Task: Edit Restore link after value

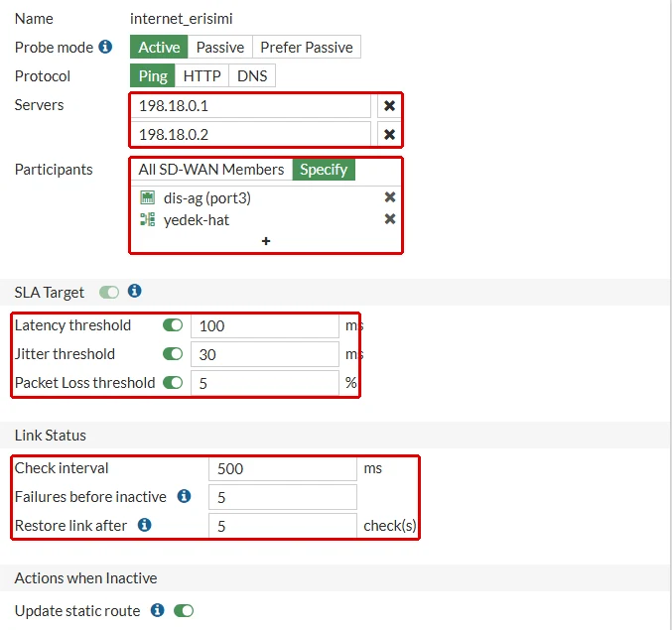Action: tap(283, 526)
